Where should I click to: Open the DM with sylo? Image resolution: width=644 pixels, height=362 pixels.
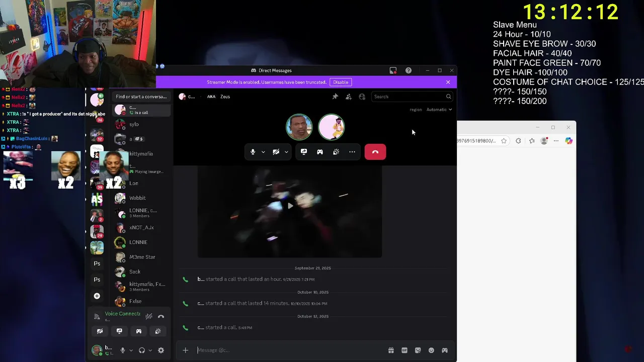142,124
